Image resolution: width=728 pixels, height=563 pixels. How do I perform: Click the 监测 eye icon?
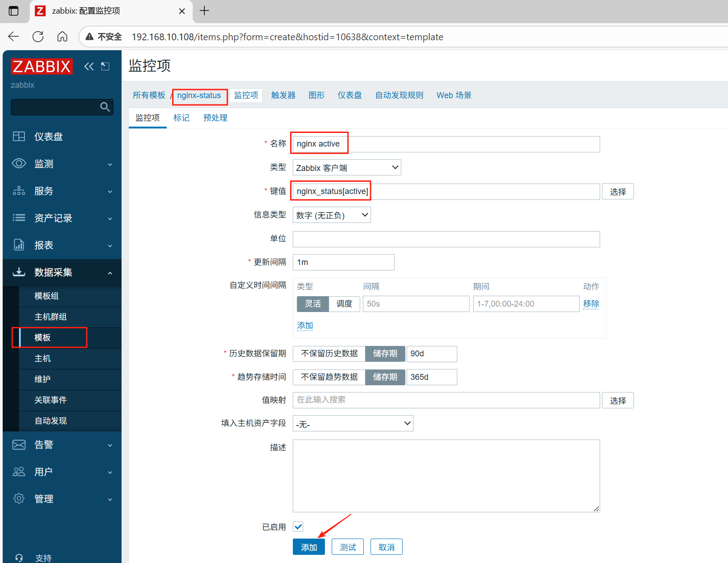(x=19, y=164)
